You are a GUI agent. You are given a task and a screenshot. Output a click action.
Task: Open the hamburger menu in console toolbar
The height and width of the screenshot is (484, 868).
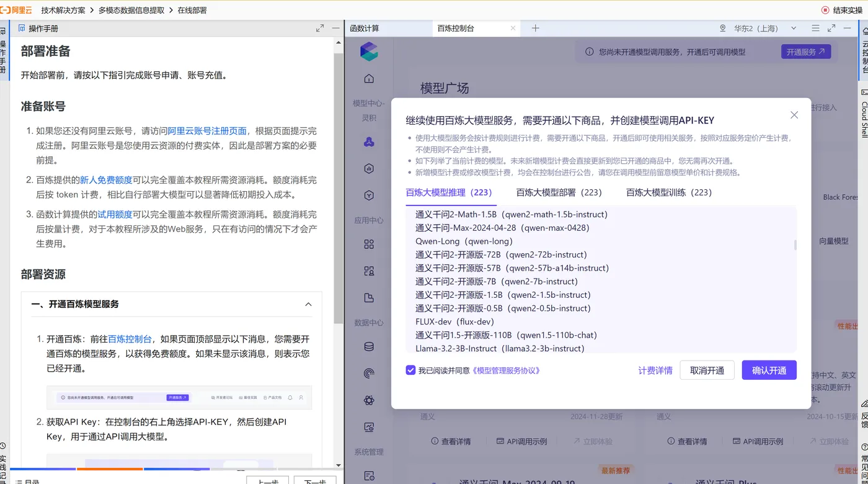[816, 29]
